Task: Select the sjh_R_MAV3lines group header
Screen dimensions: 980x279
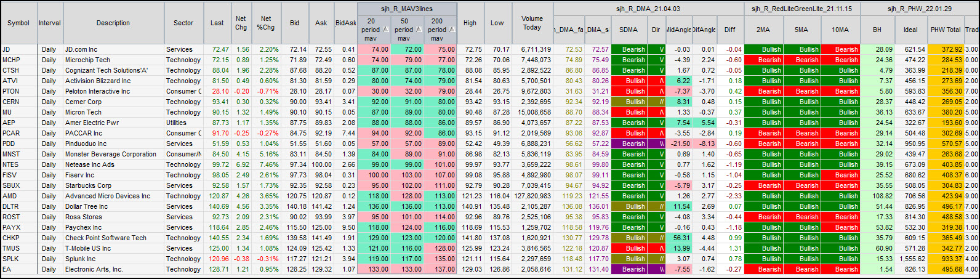Action: pos(408,9)
